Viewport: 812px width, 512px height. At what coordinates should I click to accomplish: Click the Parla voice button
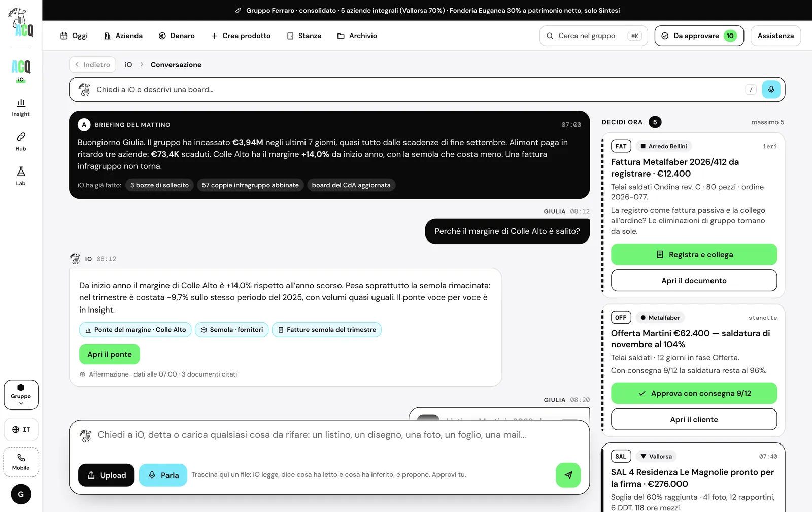pyautogui.click(x=163, y=475)
